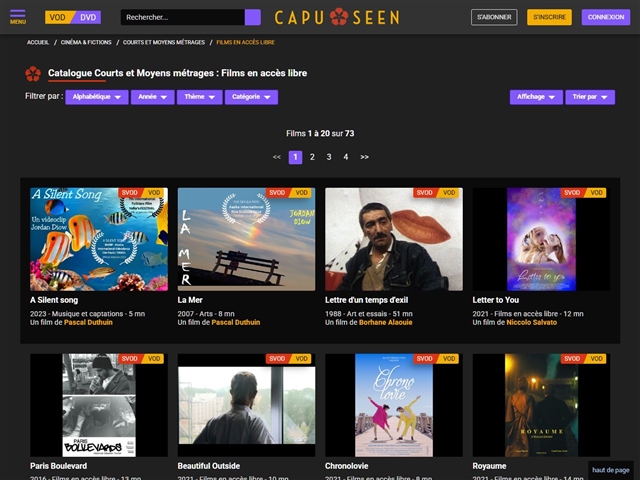
Task: Go to pagination page 3
Action: click(329, 157)
